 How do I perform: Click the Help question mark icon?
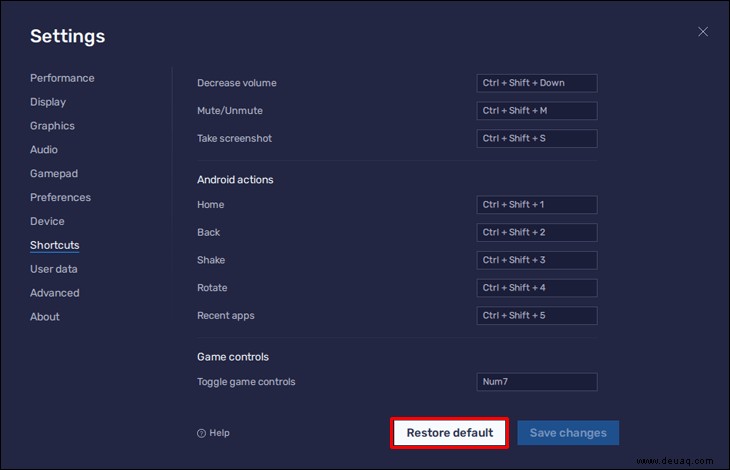click(201, 433)
